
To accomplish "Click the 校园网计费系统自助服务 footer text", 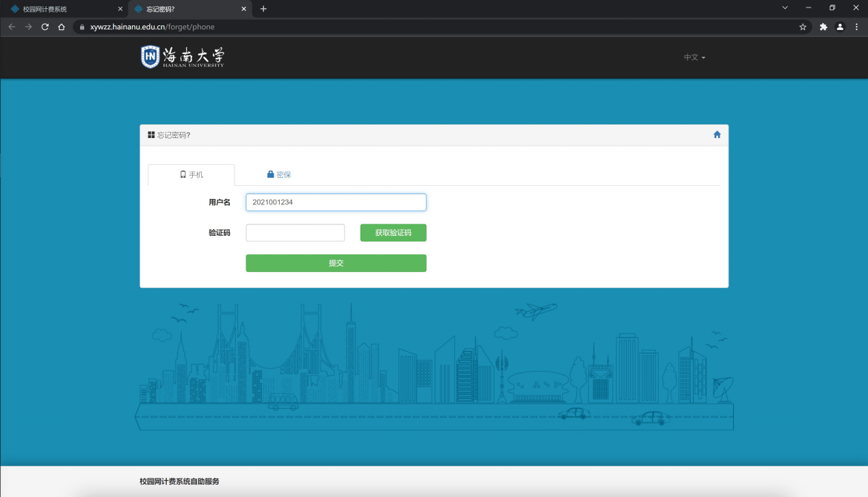I will click(x=179, y=481).
